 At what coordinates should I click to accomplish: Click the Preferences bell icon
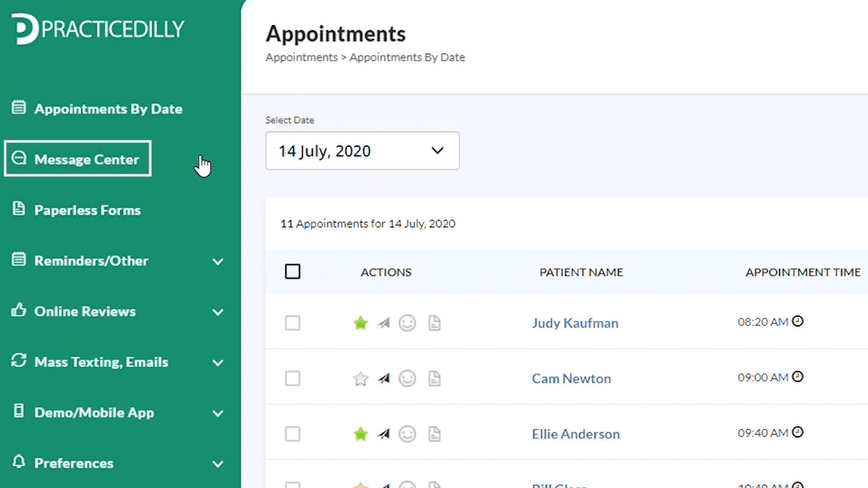pos(19,461)
